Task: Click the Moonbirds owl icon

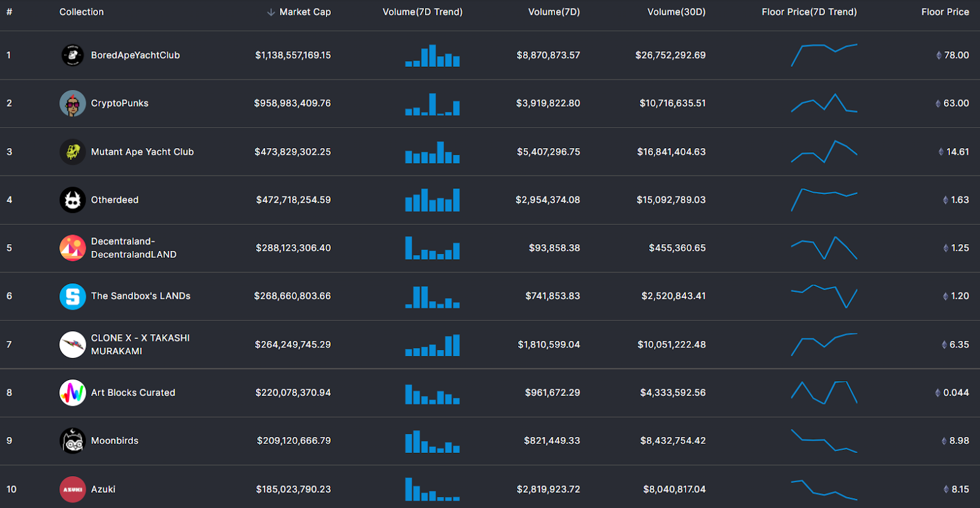Action: (72, 441)
